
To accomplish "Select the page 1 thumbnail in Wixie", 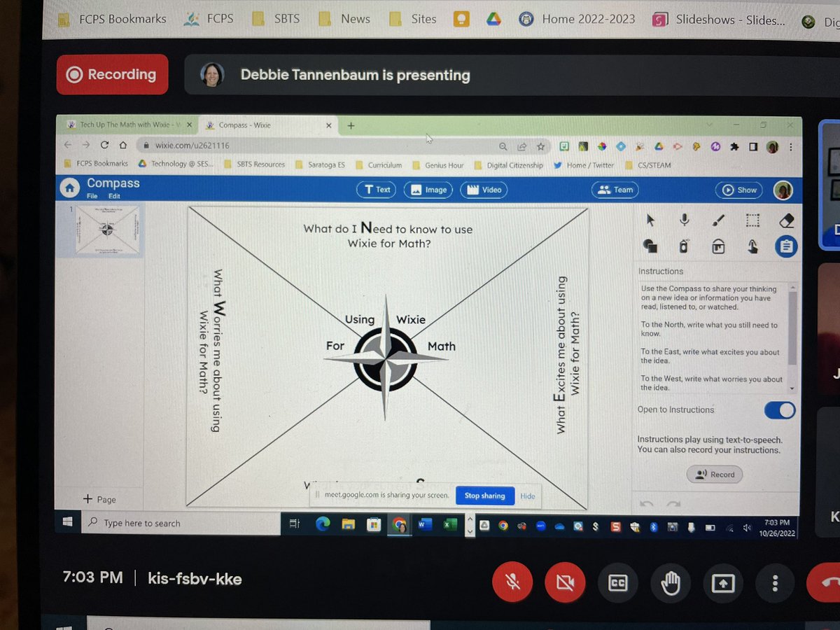I will (107, 230).
